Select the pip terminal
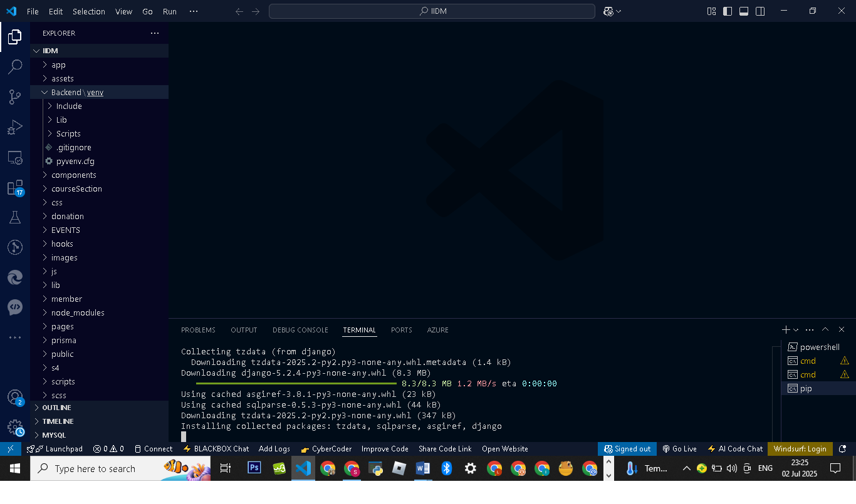This screenshot has width=856, height=504. [x=818, y=388]
